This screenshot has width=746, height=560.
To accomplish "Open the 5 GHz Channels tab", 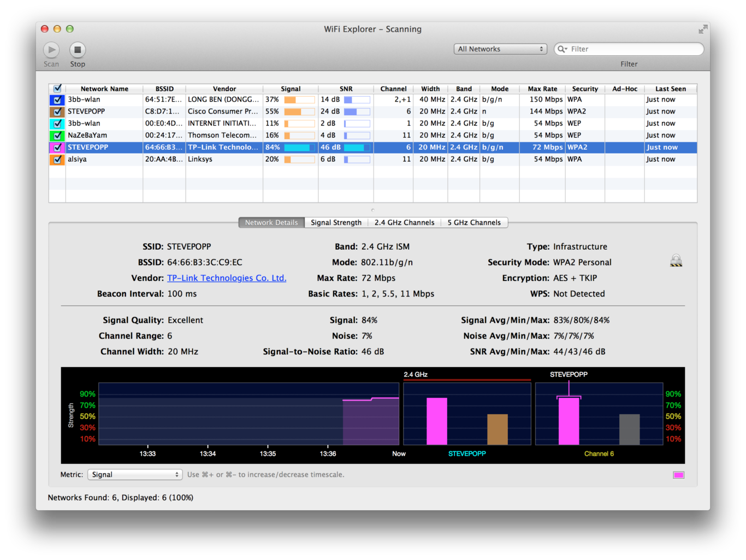I will (x=474, y=222).
